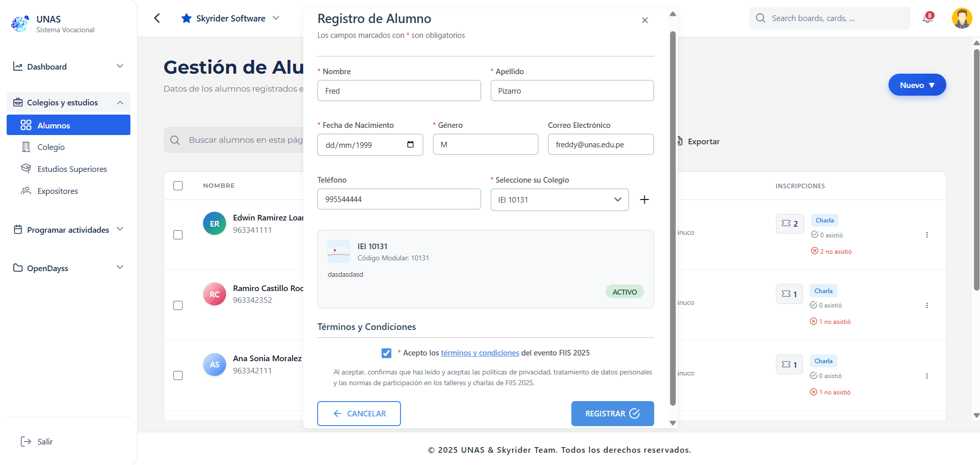
Task: Click the Teléfono input field
Action: coord(398,200)
